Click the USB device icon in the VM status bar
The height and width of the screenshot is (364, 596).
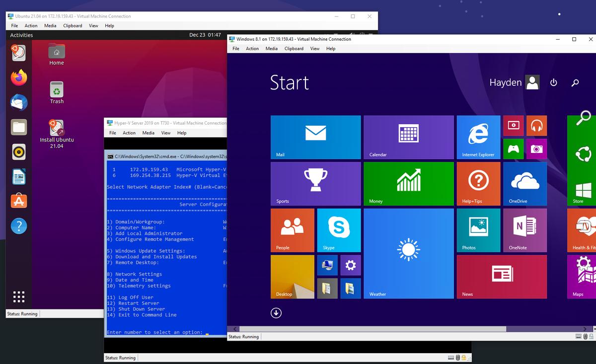click(586, 336)
